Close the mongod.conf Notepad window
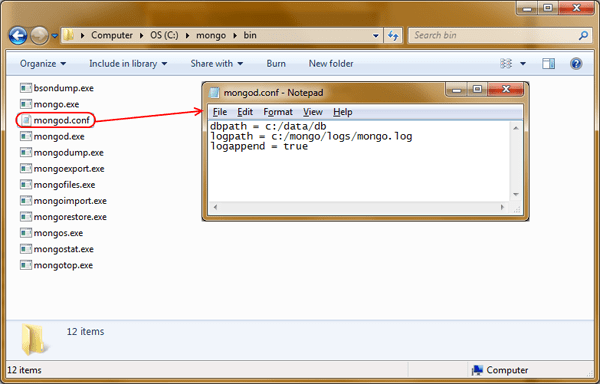The width and height of the screenshot is (600, 384). [506, 89]
